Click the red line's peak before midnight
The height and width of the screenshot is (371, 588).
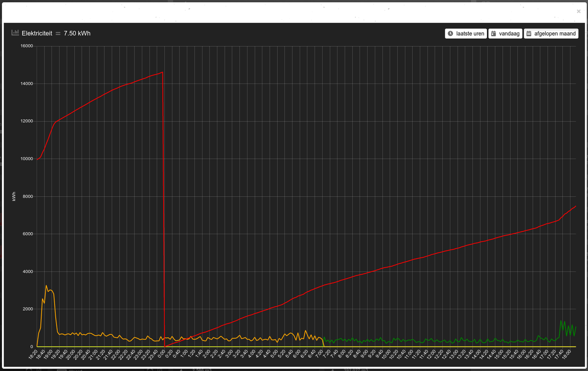(x=162, y=72)
